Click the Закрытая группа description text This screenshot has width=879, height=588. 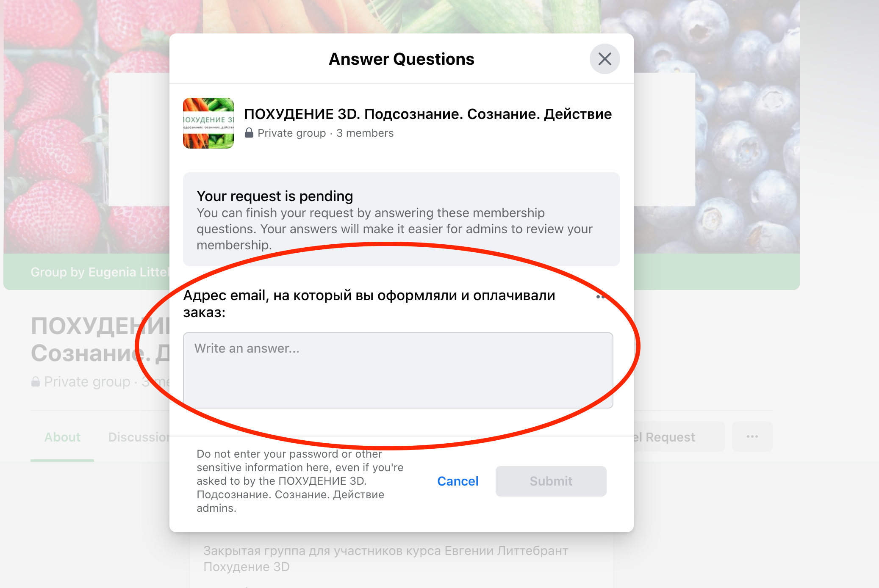(385, 558)
